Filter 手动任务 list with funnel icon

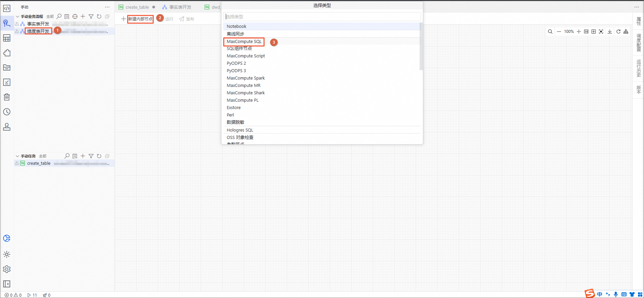click(x=91, y=156)
